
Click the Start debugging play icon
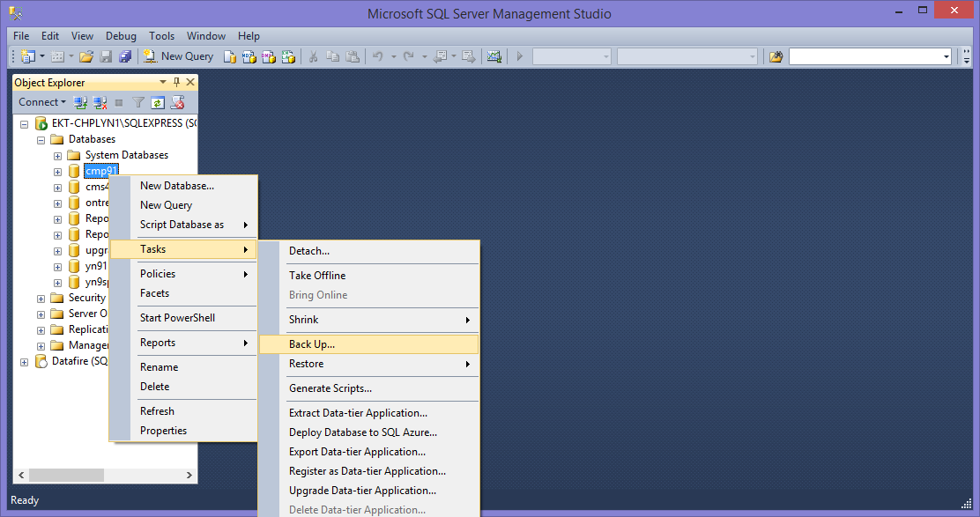click(519, 57)
